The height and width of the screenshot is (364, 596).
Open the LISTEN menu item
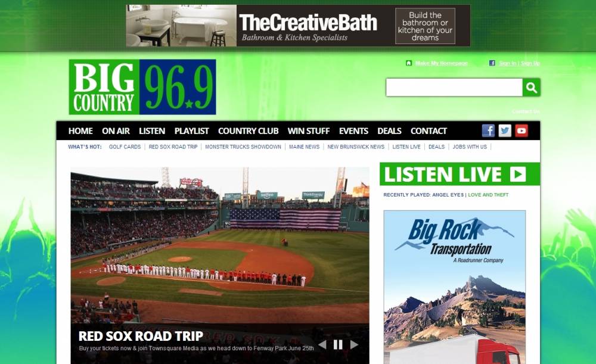pyautogui.click(x=152, y=131)
